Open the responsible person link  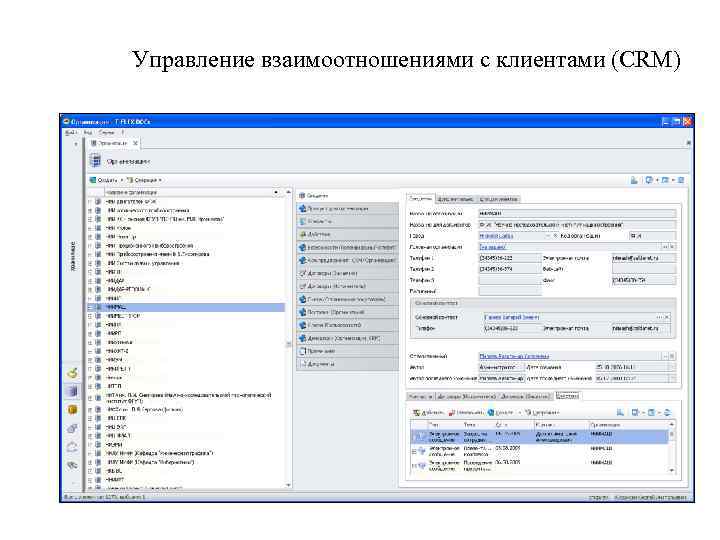(514, 356)
